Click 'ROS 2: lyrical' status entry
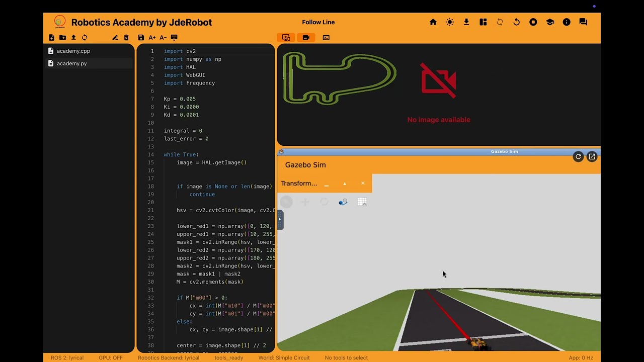This screenshot has height=362, width=644. point(67,358)
